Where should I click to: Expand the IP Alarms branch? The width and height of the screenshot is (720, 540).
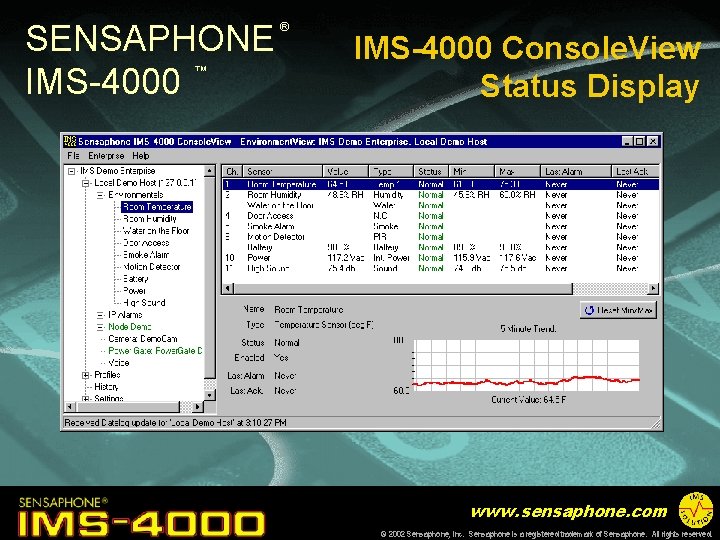(100, 315)
